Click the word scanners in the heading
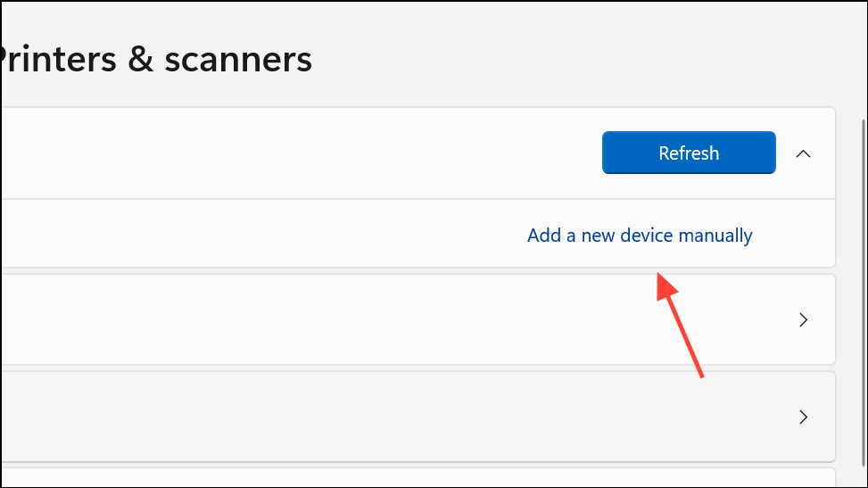 [x=238, y=61]
